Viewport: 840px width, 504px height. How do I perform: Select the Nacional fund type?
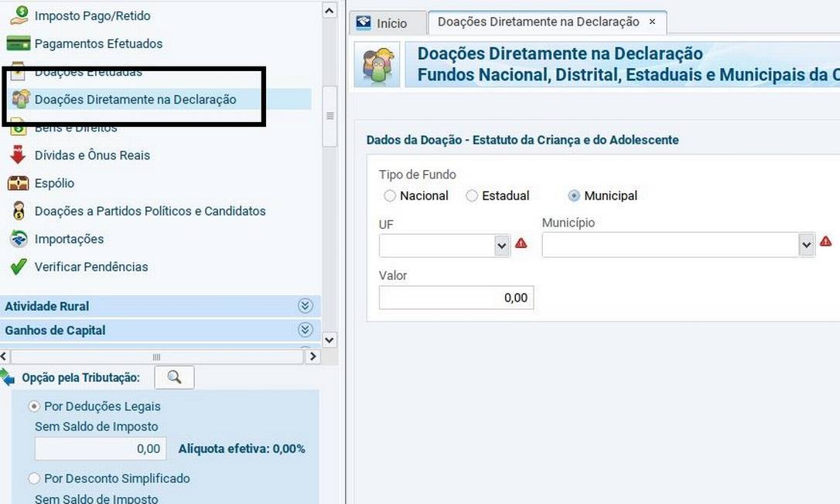pyautogui.click(x=390, y=196)
